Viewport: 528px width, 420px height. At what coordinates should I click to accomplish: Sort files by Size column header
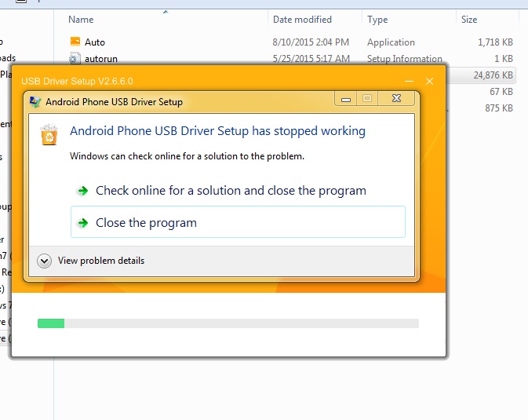(469, 20)
